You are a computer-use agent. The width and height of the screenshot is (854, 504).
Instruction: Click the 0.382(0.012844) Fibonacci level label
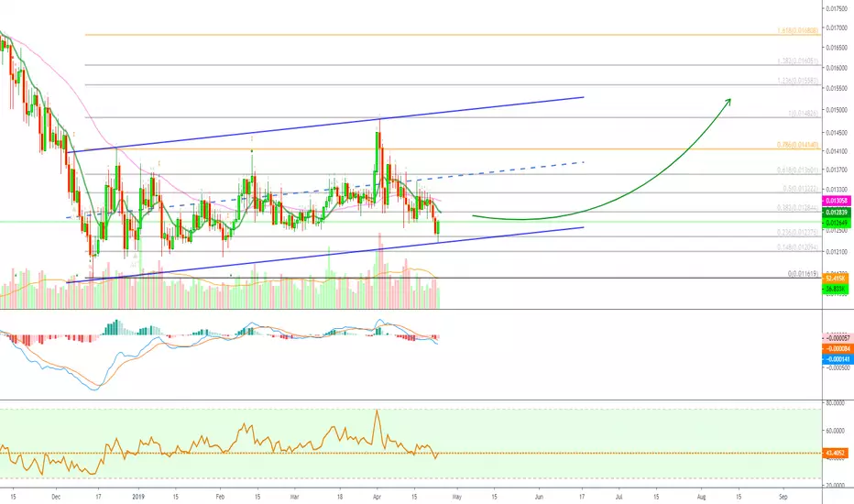coord(798,208)
